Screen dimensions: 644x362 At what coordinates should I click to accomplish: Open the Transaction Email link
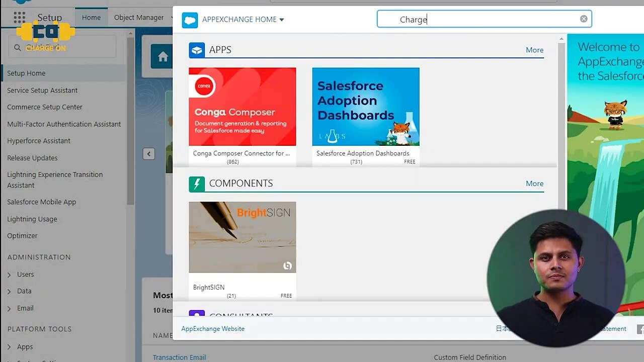click(x=179, y=357)
